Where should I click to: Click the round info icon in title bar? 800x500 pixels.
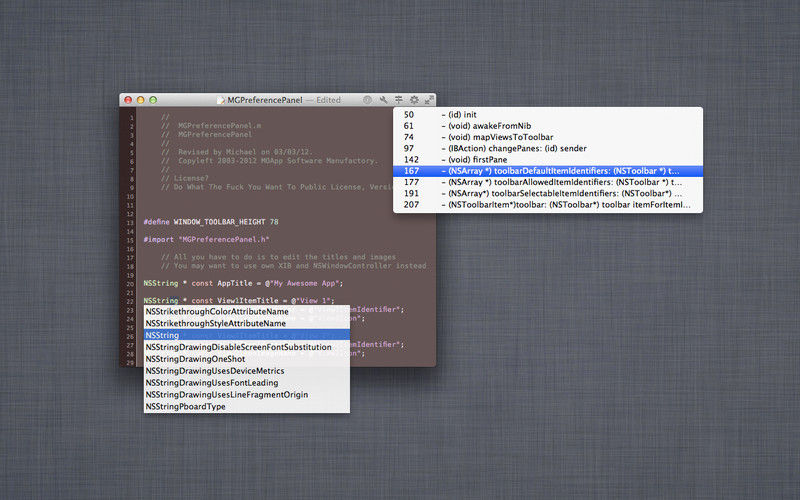[x=367, y=100]
